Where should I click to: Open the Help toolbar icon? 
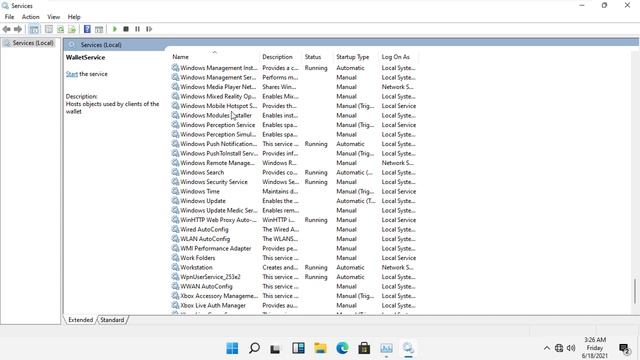tap(87, 29)
